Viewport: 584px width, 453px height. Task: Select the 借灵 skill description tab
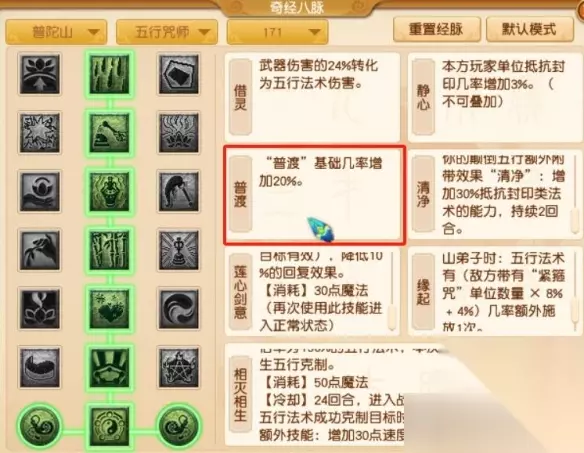[x=240, y=97]
